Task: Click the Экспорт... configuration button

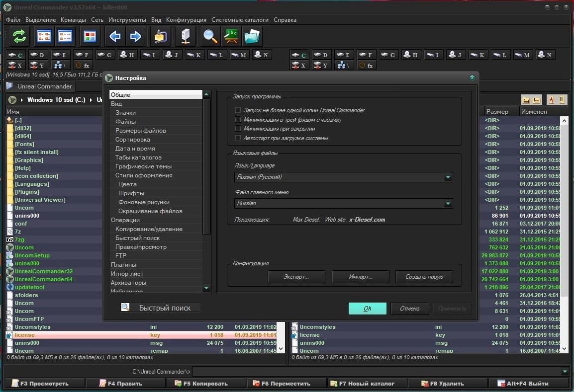Action: [x=296, y=277]
